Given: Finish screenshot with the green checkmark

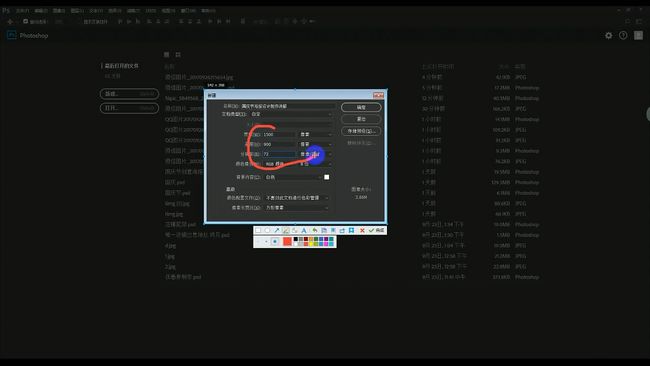Looking at the screenshot, I should (376, 230).
